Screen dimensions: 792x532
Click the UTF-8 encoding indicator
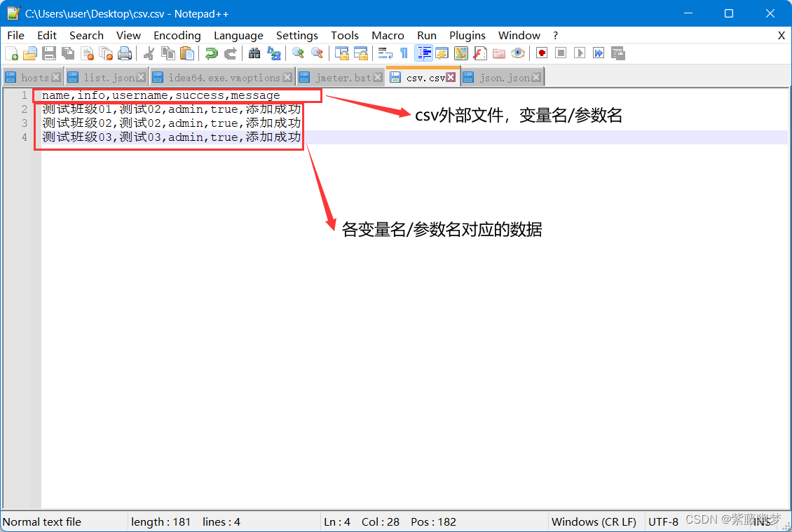point(663,521)
